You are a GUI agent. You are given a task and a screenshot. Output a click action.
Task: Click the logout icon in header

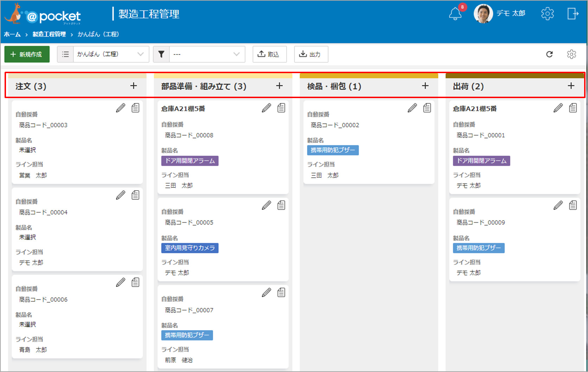573,14
